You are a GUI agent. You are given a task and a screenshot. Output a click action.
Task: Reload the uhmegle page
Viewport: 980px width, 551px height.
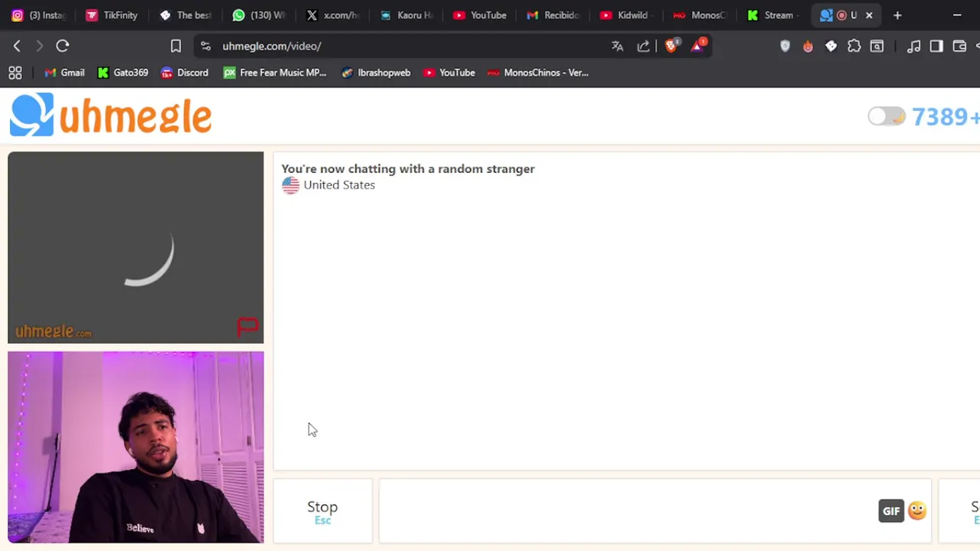pos(63,46)
